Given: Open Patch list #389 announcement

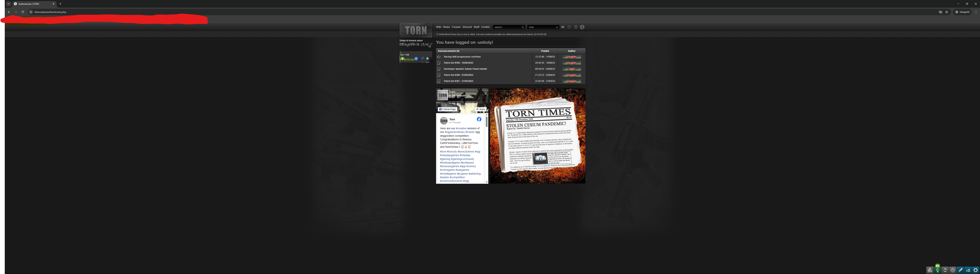Looking at the screenshot, I should 458,63.
